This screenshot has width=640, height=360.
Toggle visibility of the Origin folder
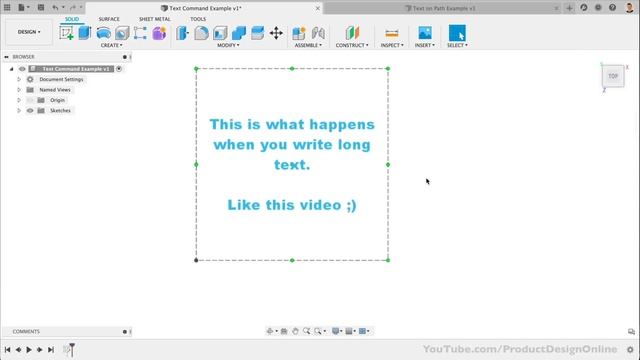[x=30, y=100]
